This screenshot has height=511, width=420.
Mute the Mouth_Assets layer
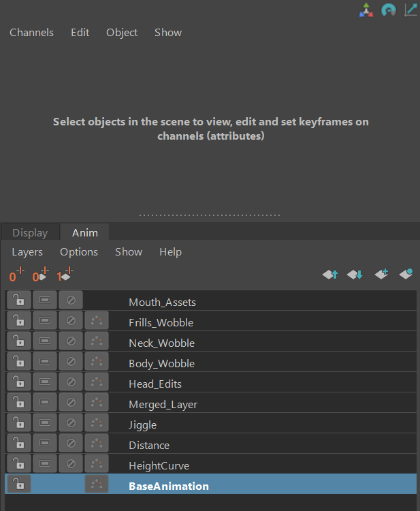click(x=71, y=300)
